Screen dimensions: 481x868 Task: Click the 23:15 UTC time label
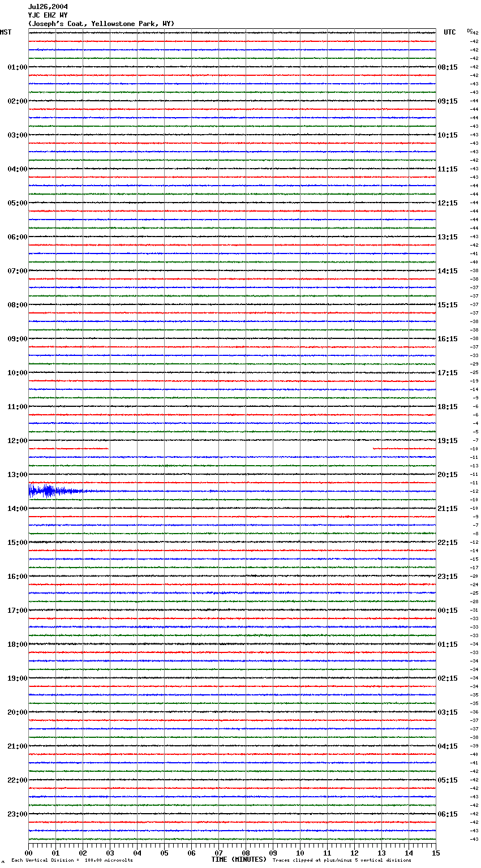coord(448,577)
